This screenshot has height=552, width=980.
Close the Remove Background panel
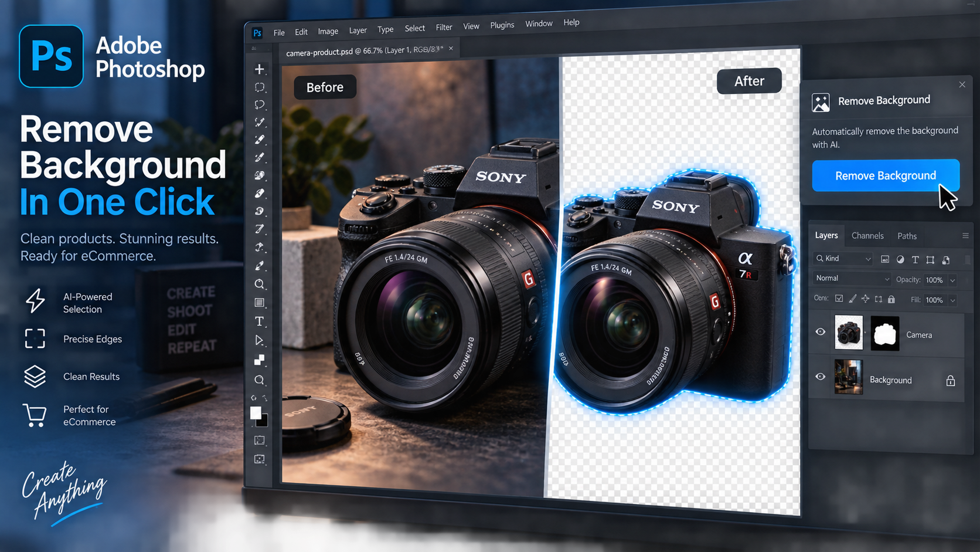pyautogui.click(x=962, y=84)
